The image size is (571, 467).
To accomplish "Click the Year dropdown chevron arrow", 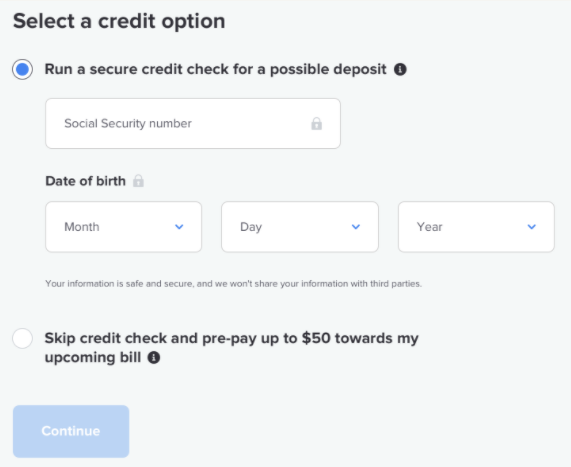I will (532, 227).
